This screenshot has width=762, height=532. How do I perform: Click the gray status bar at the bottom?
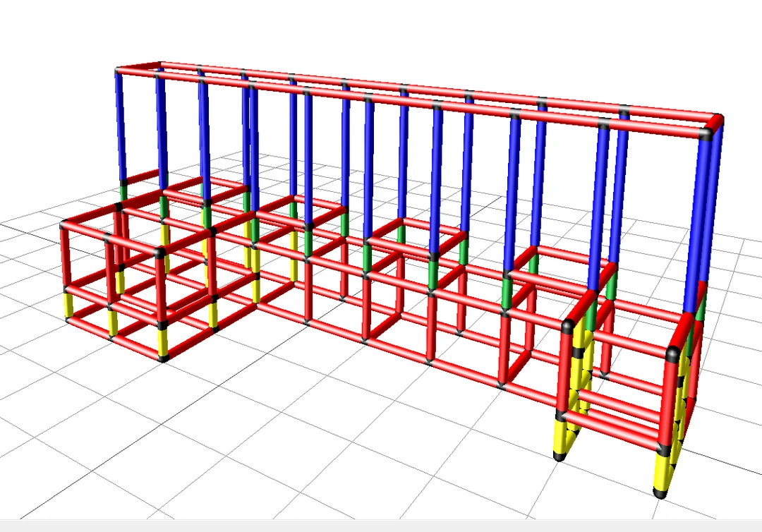pos(381,526)
